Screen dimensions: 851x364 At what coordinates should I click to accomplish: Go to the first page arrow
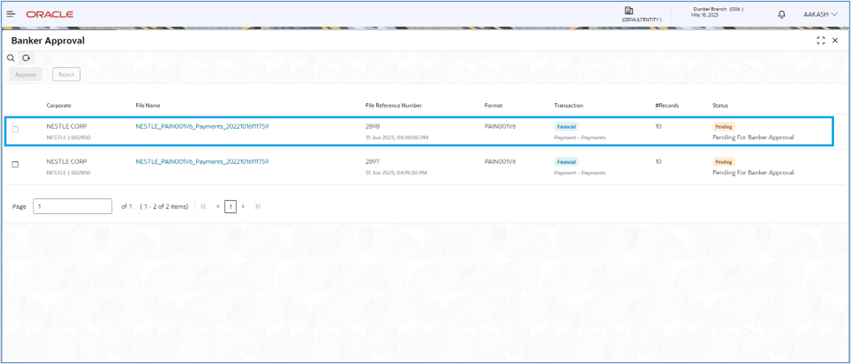204,206
